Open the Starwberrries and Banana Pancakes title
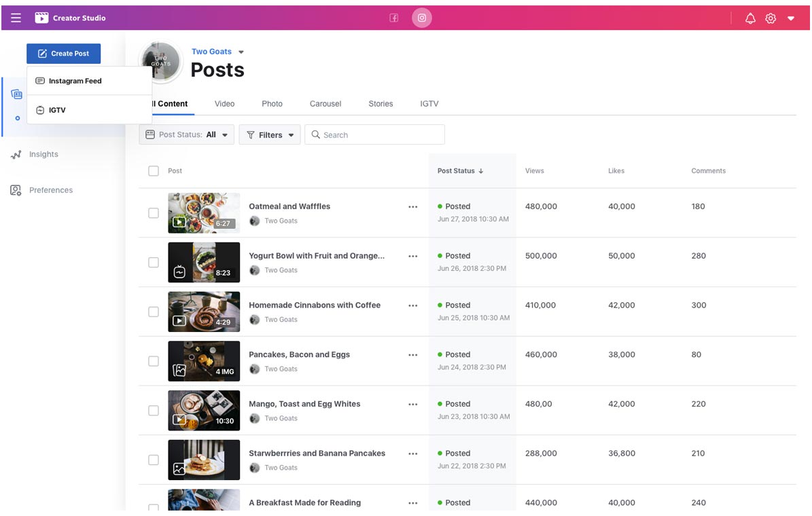 click(x=317, y=453)
